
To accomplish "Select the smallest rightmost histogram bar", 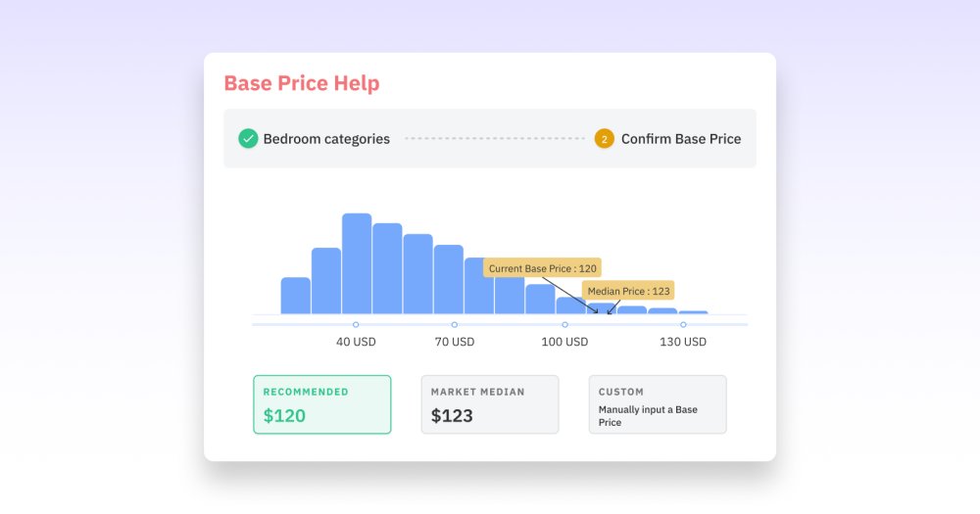I will [693, 312].
